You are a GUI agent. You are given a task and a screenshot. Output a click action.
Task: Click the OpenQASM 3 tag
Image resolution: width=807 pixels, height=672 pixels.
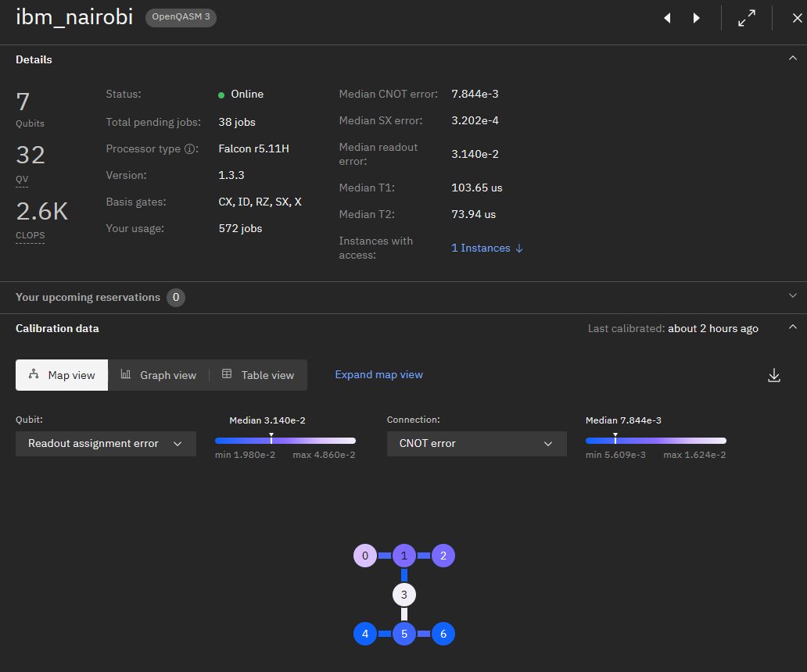(x=181, y=17)
